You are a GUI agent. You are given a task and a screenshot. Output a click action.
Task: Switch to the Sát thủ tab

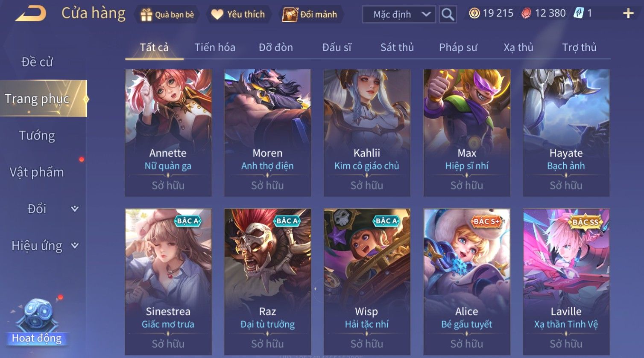tap(397, 47)
